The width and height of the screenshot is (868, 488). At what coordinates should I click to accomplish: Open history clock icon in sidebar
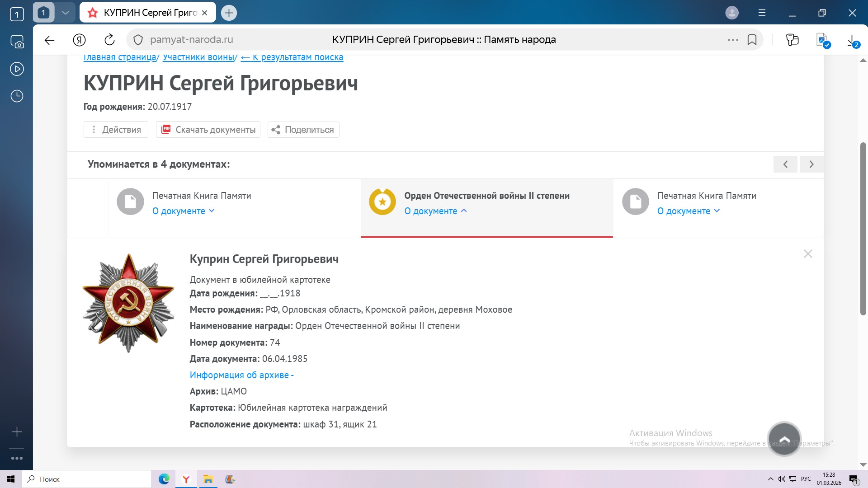coord(17,96)
